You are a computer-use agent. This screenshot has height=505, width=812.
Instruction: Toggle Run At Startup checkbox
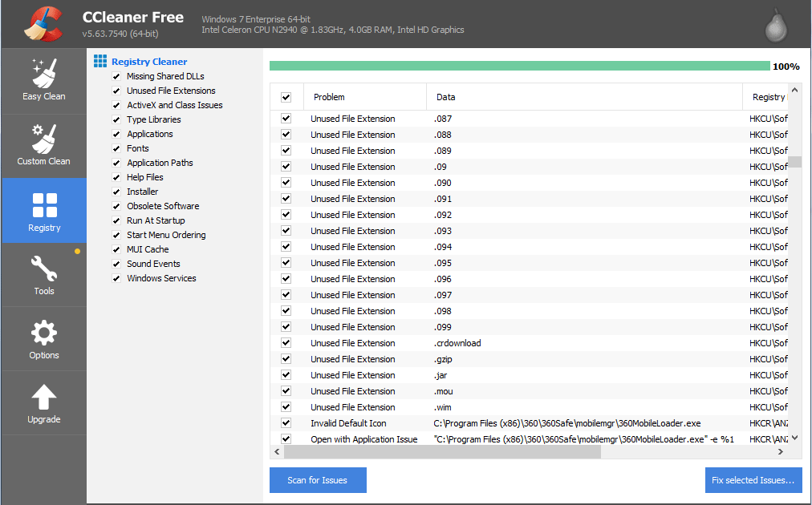(x=116, y=220)
